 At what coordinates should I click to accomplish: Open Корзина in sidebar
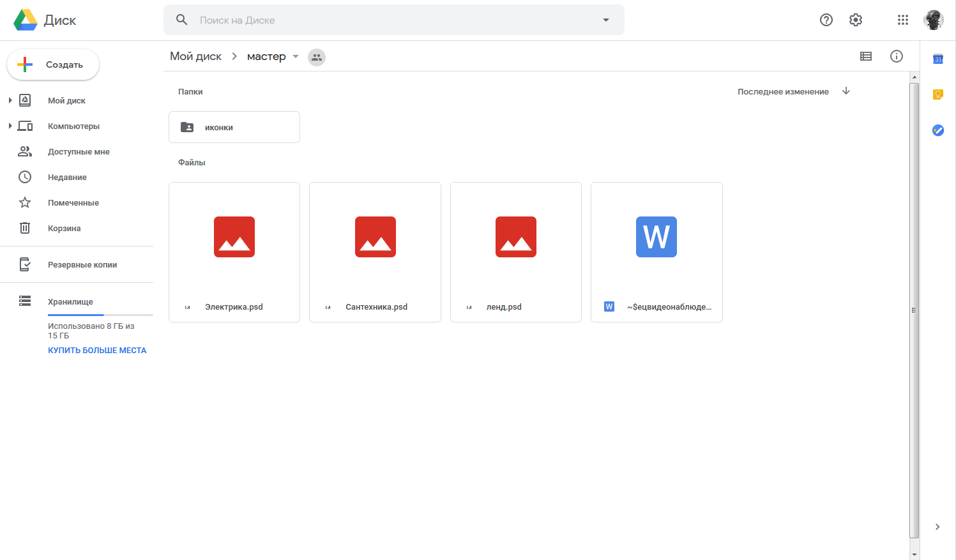[64, 228]
